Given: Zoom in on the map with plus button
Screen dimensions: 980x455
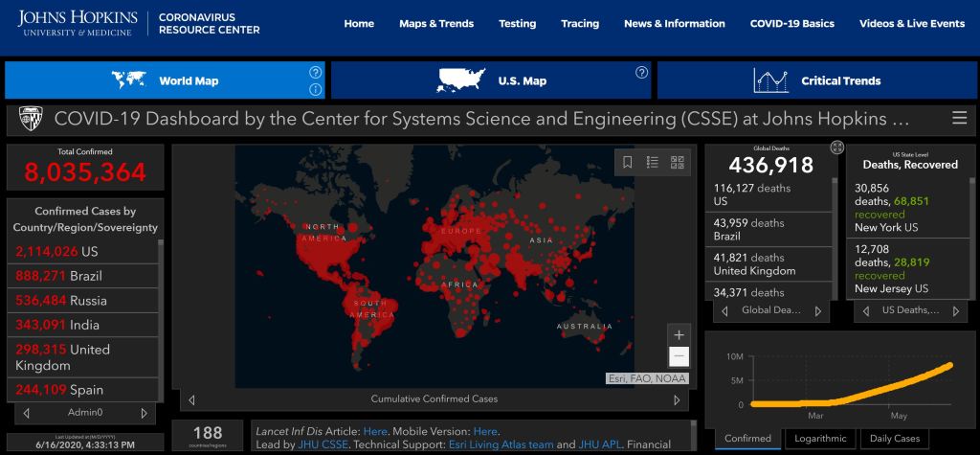Looking at the screenshot, I should [x=679, y=333].
